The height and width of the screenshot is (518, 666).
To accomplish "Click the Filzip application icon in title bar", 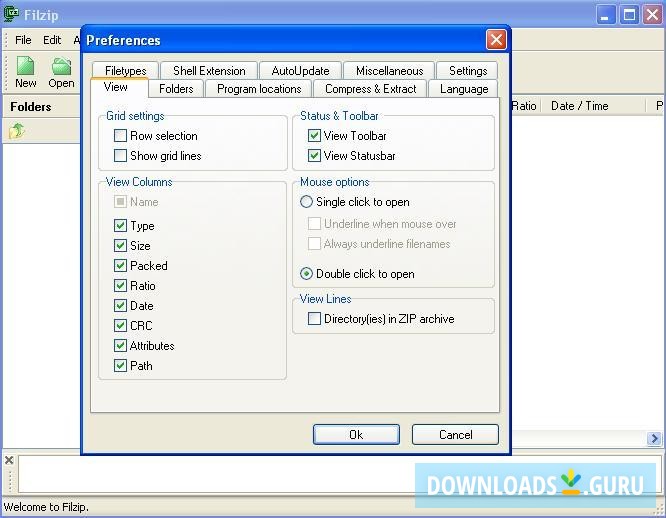I will tap(11, 14).
